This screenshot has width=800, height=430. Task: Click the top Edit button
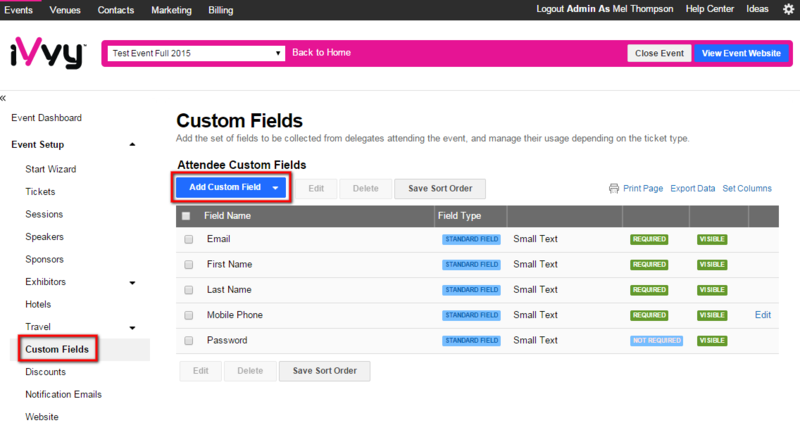(x=316, y=188)
